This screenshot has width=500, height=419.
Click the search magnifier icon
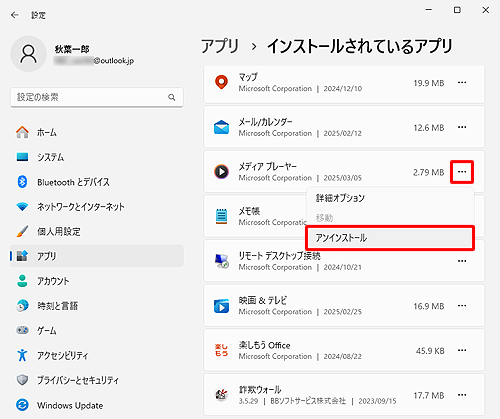[172, 97]
